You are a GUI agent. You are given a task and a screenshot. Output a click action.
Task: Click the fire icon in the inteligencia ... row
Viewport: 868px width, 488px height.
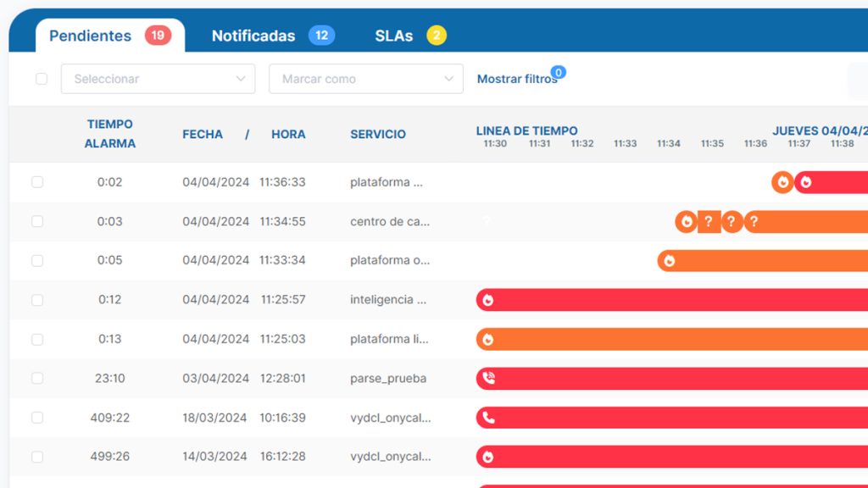click(x=487, y=300)
